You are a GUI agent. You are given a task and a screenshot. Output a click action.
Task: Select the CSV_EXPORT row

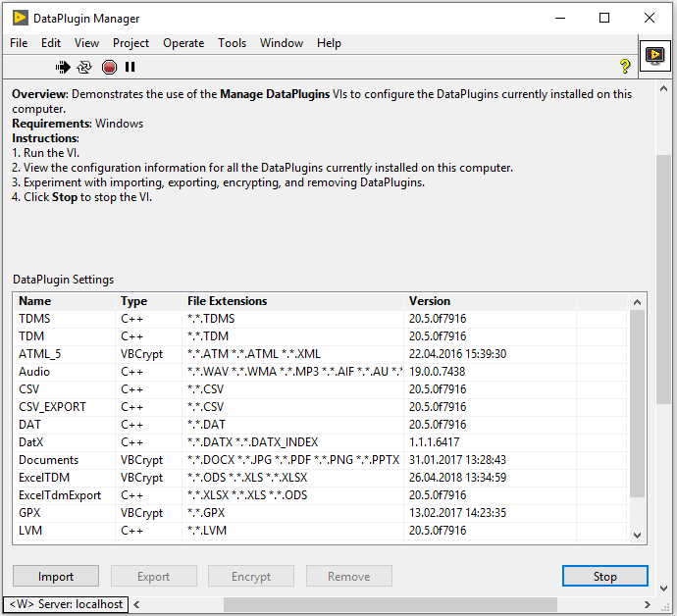[x=321, y=407]
